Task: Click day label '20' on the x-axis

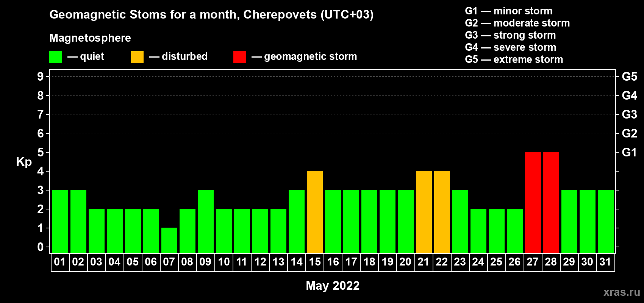Action: [405, 262]
